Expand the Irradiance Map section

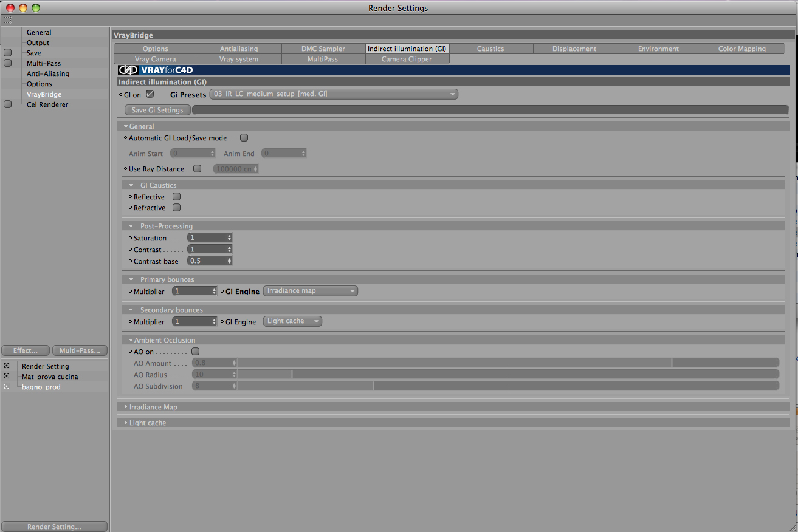pos(126,407)
